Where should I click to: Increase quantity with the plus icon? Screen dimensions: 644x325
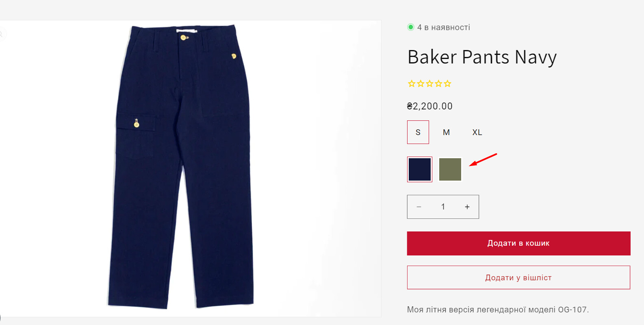tap(467, 207)
